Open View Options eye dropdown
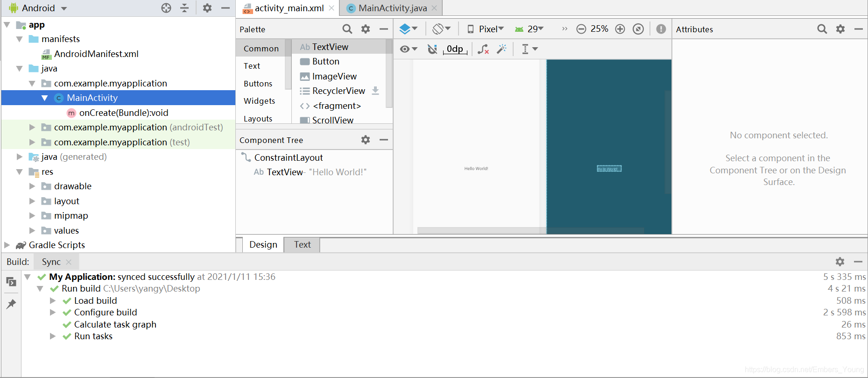 (x=409, y=49)
